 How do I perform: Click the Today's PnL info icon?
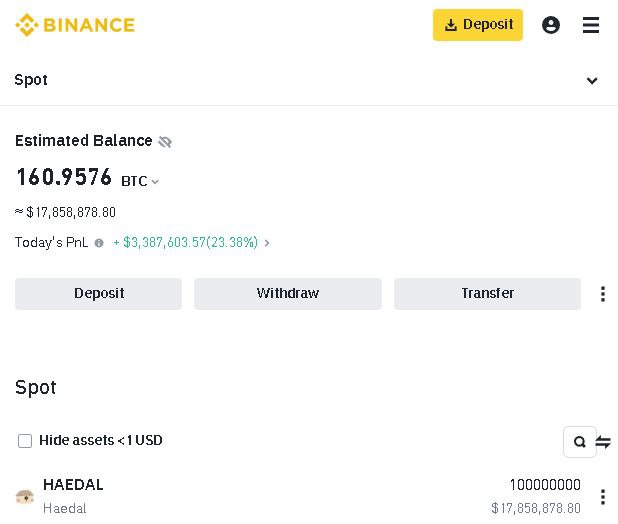(x=99, y=243)
